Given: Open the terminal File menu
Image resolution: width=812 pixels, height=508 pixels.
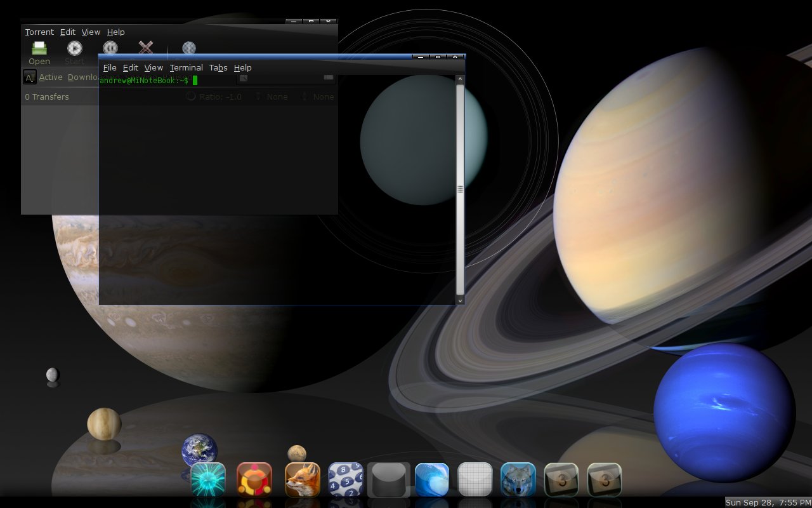Looking at the screenshot, I should (110, 67).
